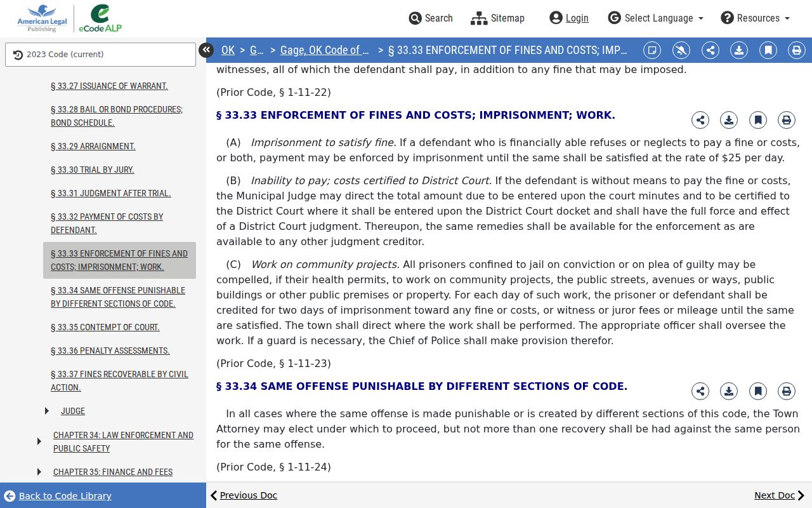Open the Gage, OK Code breadcrumb link
Screen dimensions: 812x508
324,50
